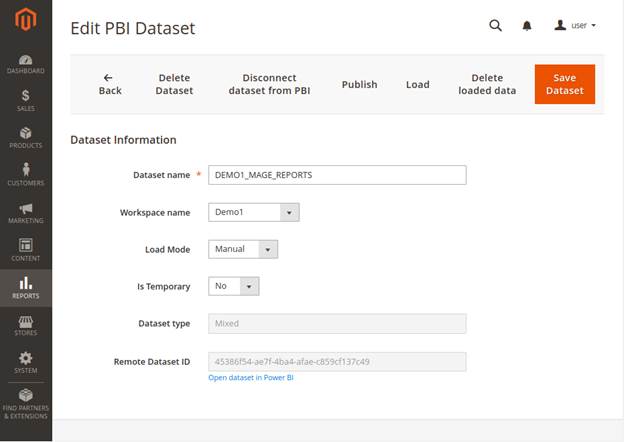Open Find Partners & Extensions
624x442 pixels.
tap(26, 404)
